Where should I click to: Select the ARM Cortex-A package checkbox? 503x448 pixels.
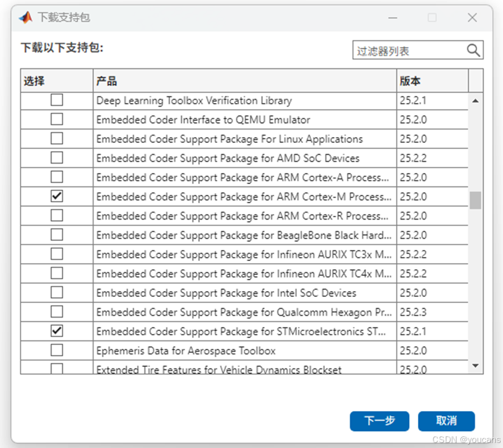tap(57, 177)
